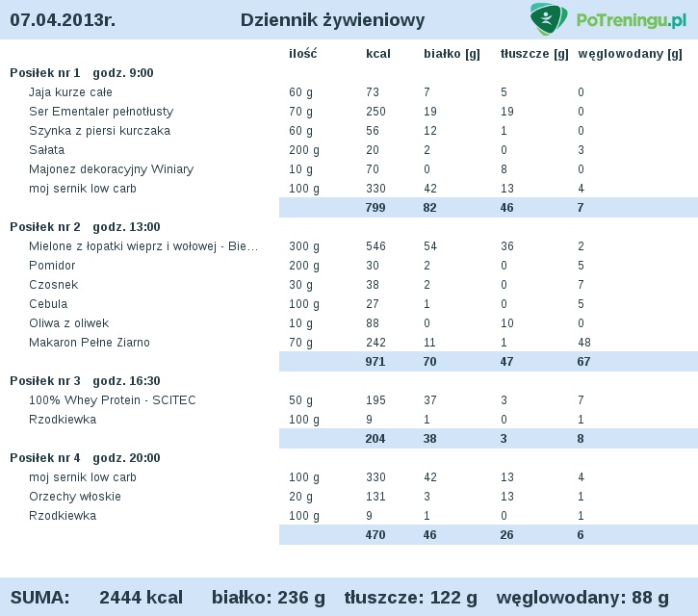The image size is (698, 616).
Task: Click footer total tłuszcze: 122 g
Action: 410,599
